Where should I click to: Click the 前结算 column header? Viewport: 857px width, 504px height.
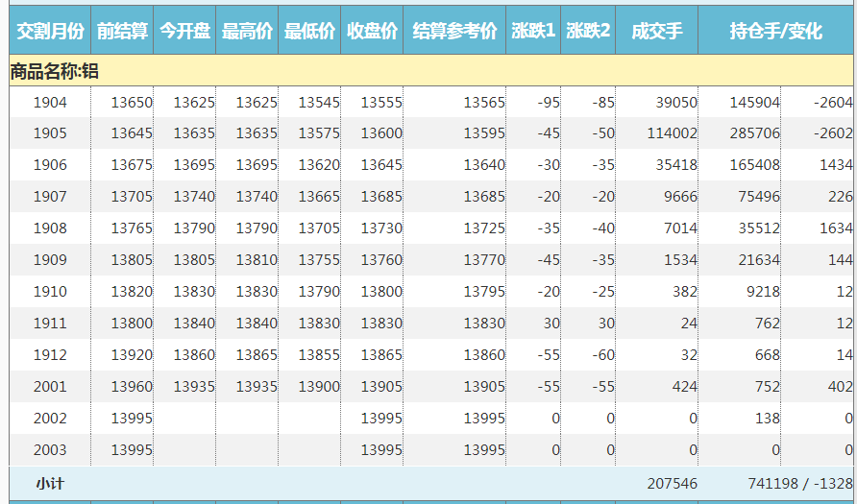(122, 31)
